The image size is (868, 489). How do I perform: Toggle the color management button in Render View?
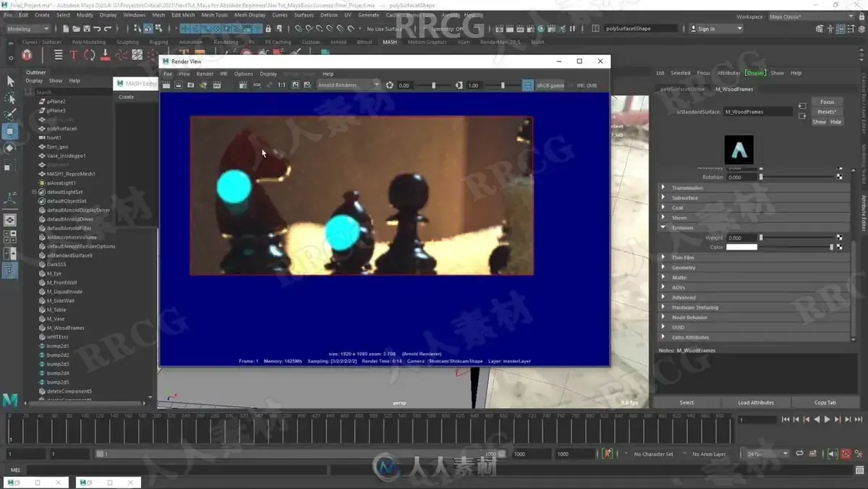[528, 85]
